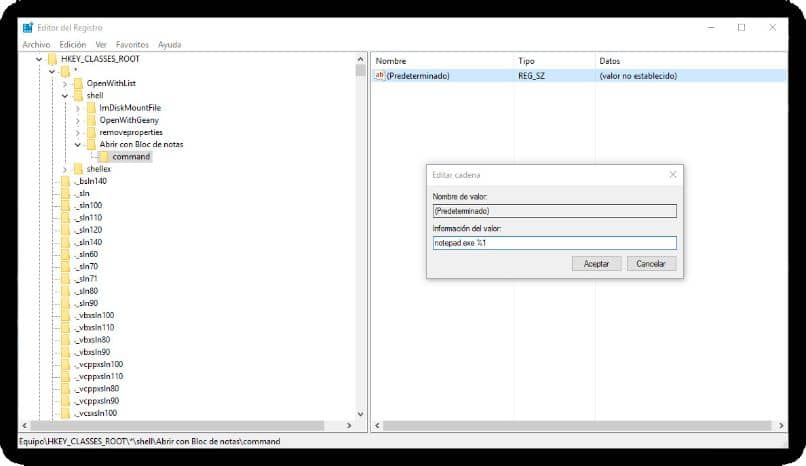Select the _sln80 key
Image resolution: width=806 pixels, height=466 pixels.
pos(86,291)
